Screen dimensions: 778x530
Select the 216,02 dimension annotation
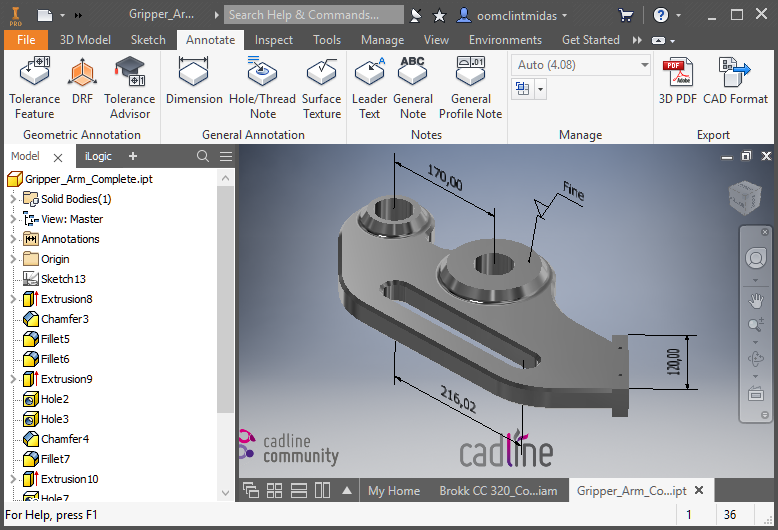click(458, 400)
